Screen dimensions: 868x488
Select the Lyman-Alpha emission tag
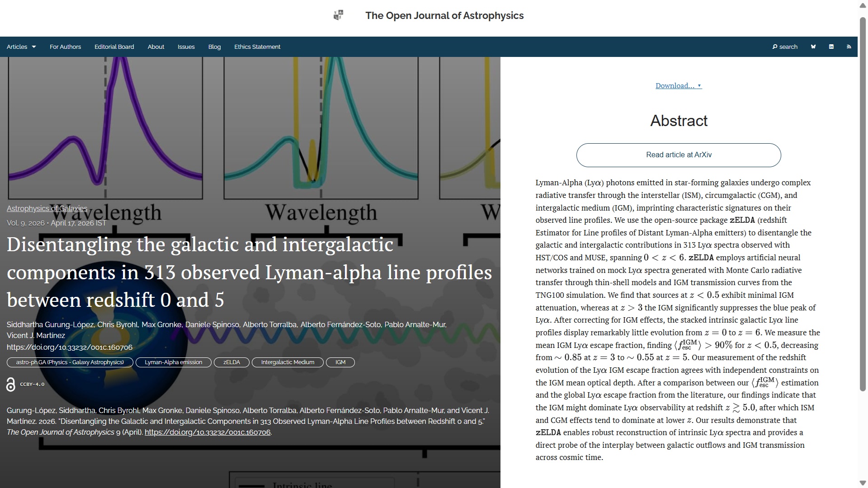(173, 362)
